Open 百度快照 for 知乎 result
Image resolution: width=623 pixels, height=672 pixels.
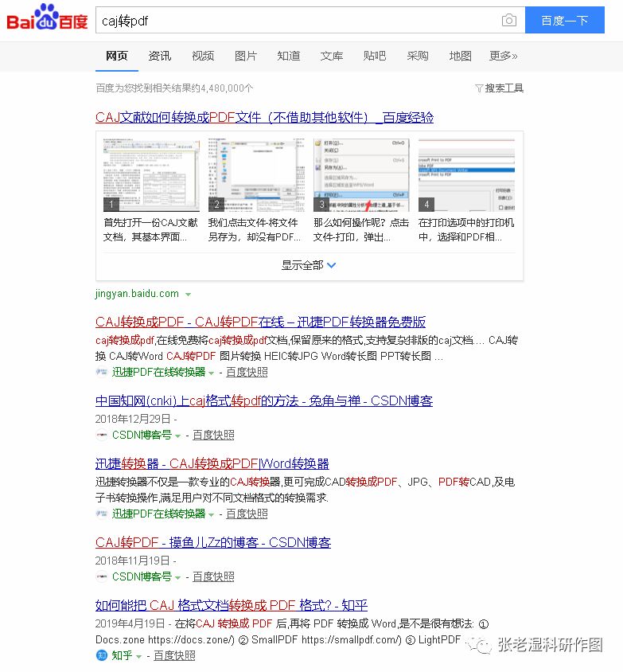[x=174, y=655]
